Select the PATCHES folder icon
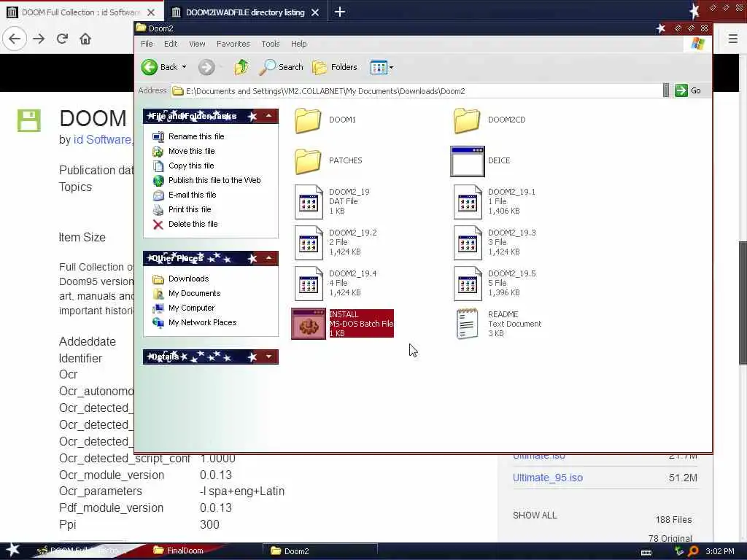Screen dimensions: 747x560 coord(308,161)
